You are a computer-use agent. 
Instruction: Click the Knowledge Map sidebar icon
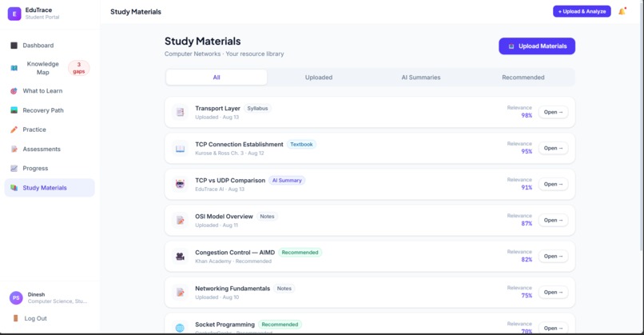(x=14, y=68)
